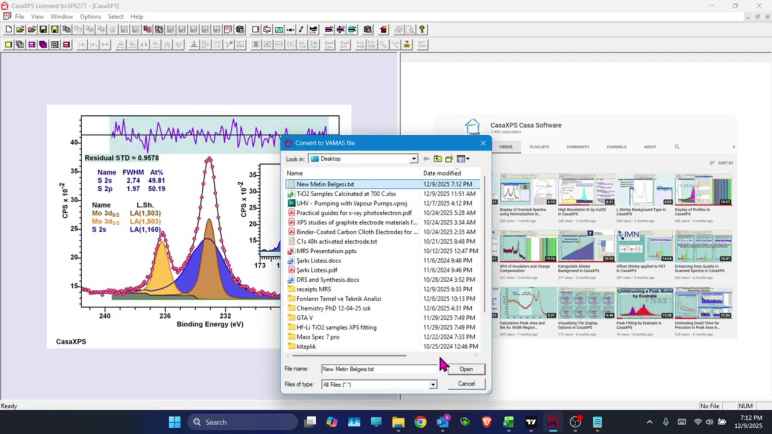Create a new folder in the dialog

(450, 159)
